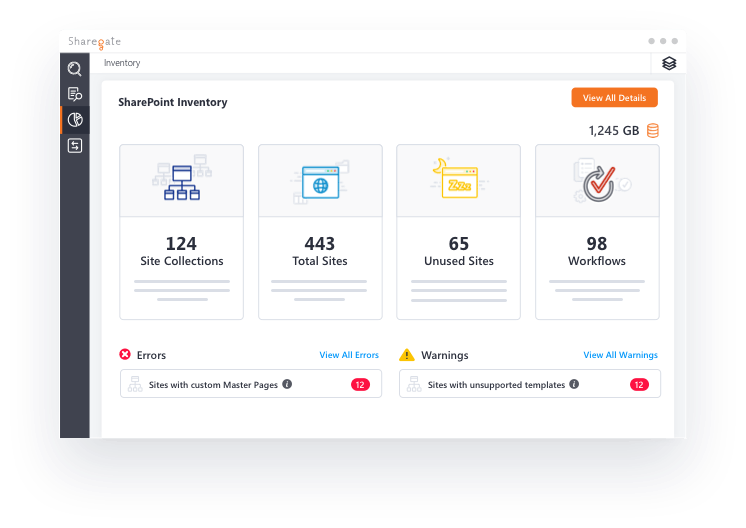Viewport: 746px width, 528px height.
Task: Open the 443 Total Sites card
Action: pos(320,232)
